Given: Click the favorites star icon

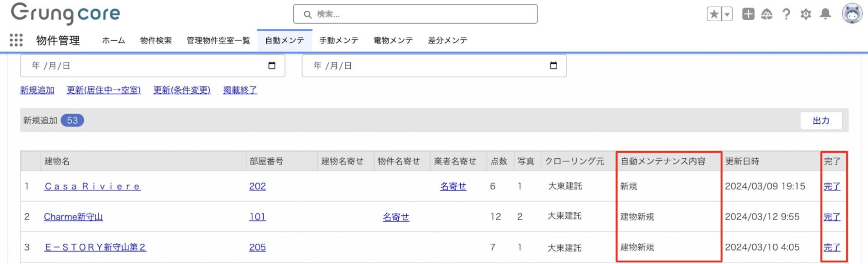Looking at the screenshot, I should (x=714, y=14).
